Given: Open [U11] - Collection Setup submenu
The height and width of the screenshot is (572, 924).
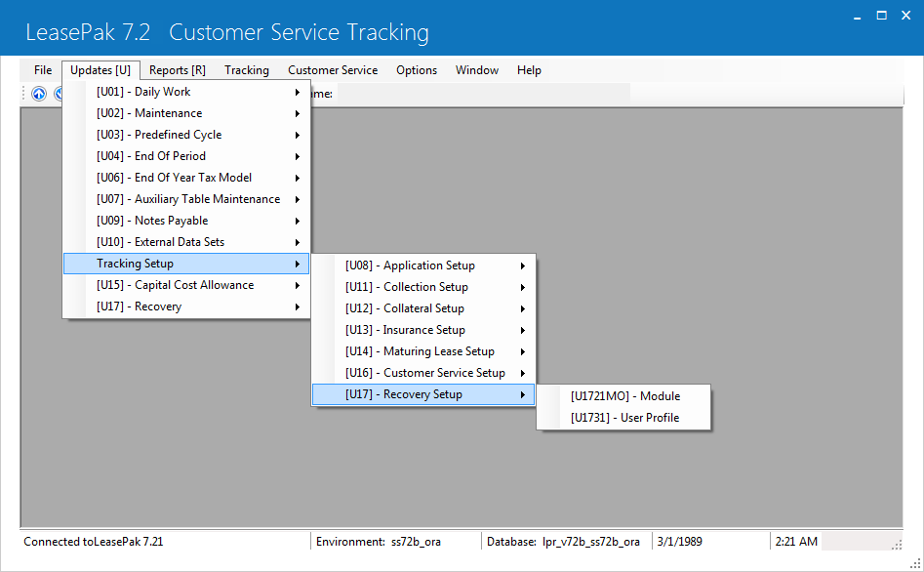Looking at the screenshot, I should (423, 287).
